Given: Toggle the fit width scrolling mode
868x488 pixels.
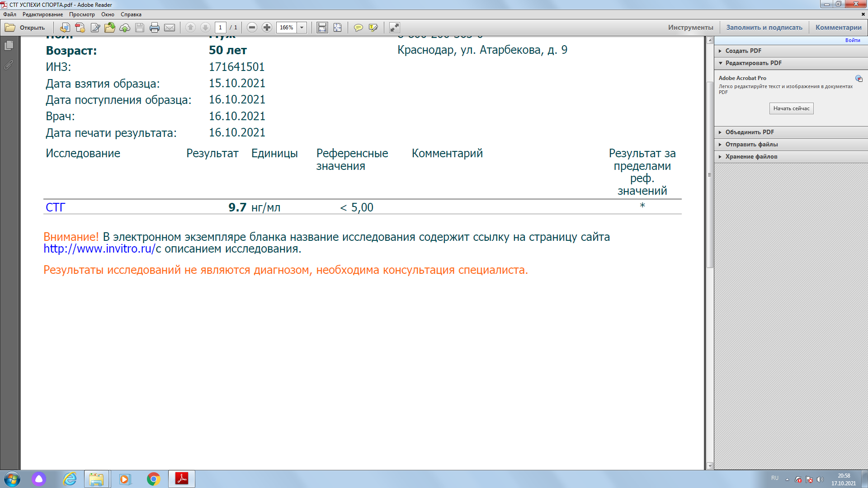Looking at the screenshot, I should click(322, 28).
